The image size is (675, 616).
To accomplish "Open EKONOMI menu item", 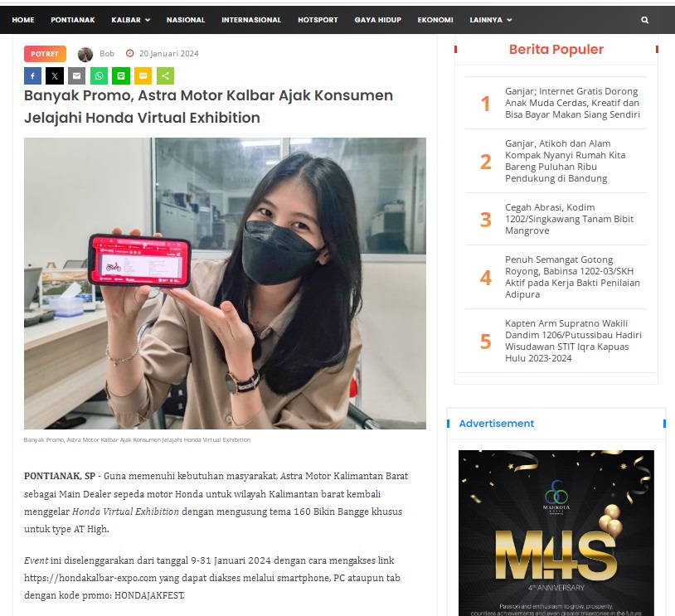I will coord(435,20).
